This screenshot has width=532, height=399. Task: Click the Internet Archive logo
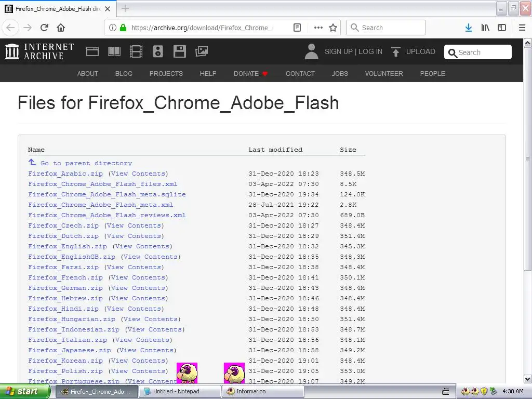click(39, 51)
